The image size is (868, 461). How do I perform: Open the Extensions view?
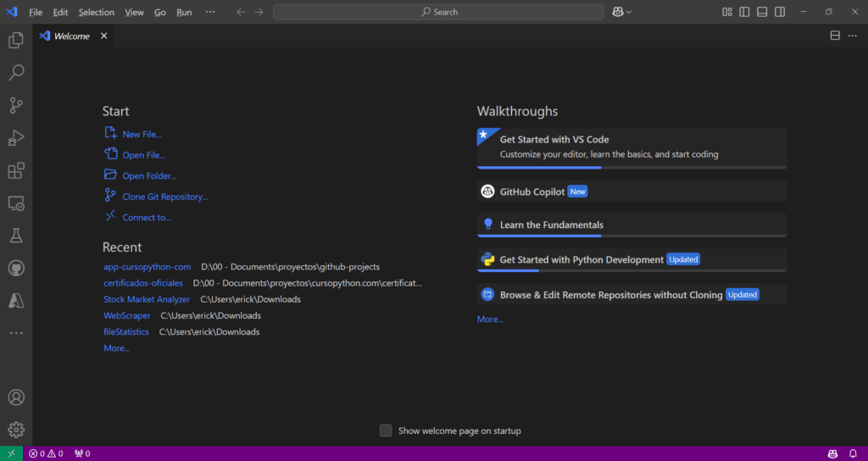coord(16,170)
